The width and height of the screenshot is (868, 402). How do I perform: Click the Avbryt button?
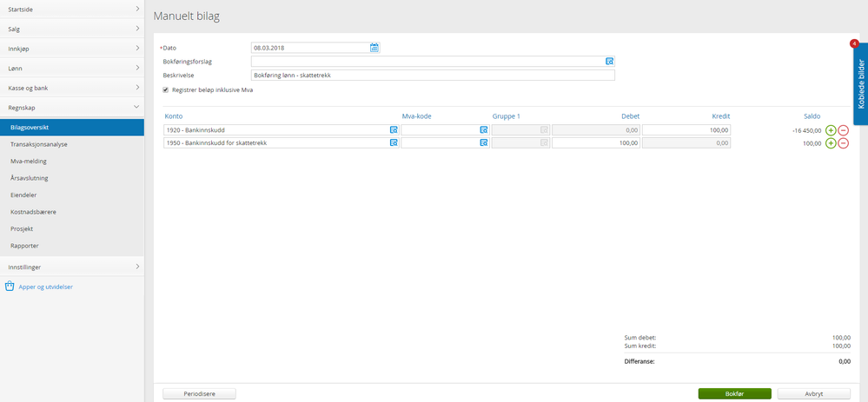[x=813, y=393]
